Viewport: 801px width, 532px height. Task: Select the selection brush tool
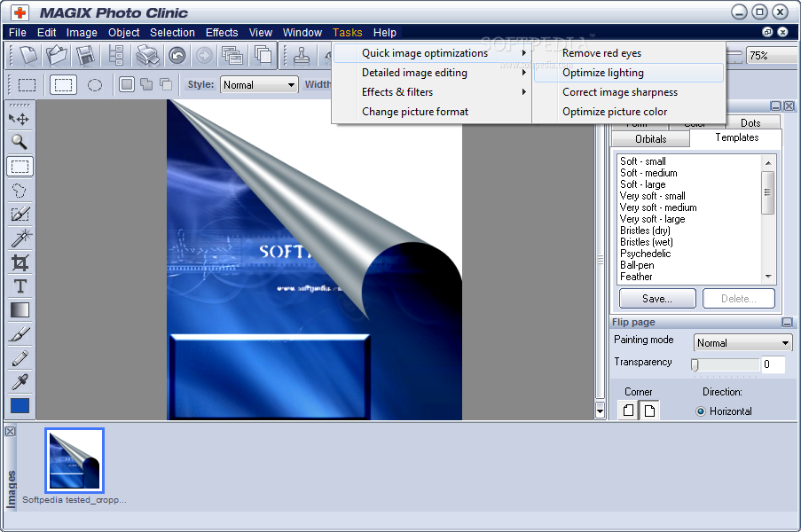coord(20,214)
